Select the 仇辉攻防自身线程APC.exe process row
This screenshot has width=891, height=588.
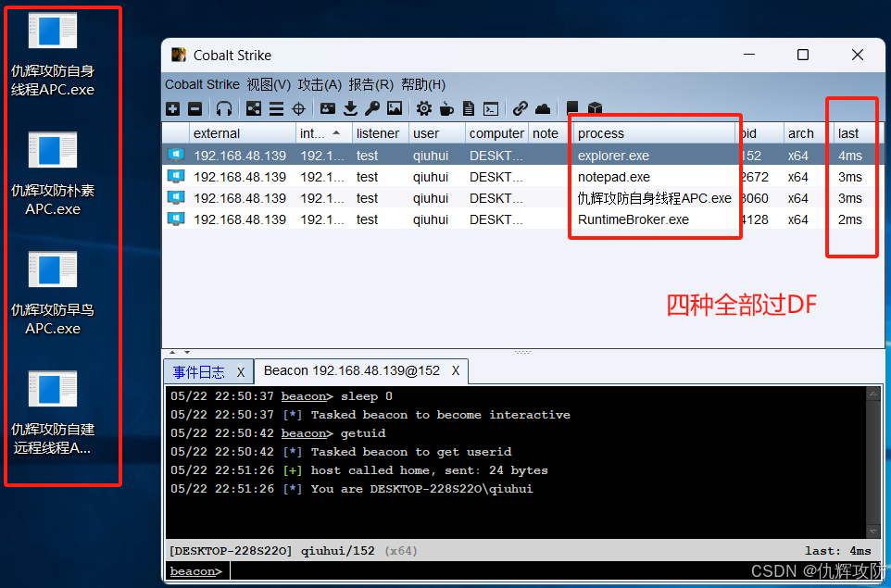point(522,198)
